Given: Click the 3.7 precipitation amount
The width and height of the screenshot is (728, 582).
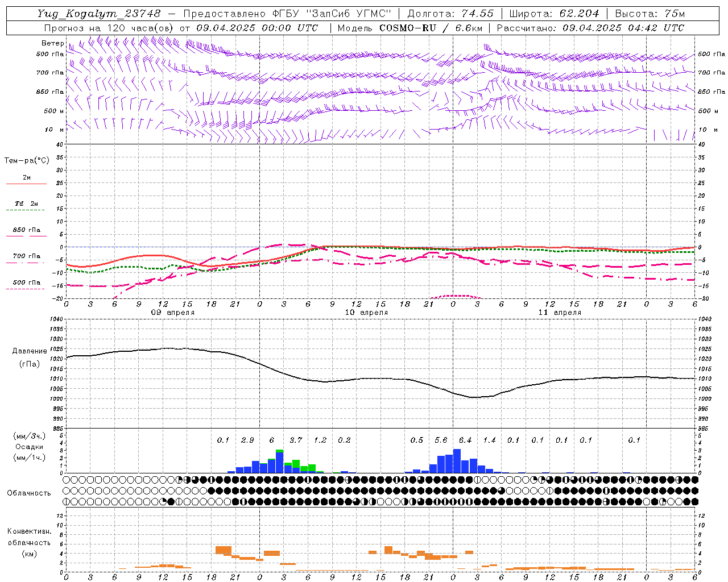Looking at the screenshot, I should tap(296, 440).
